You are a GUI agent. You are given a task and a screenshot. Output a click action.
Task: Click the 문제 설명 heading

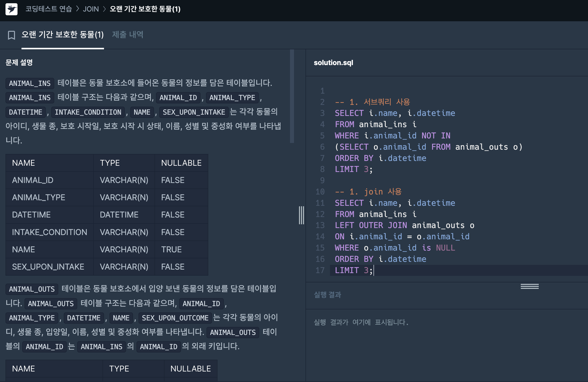coord(19,63)
